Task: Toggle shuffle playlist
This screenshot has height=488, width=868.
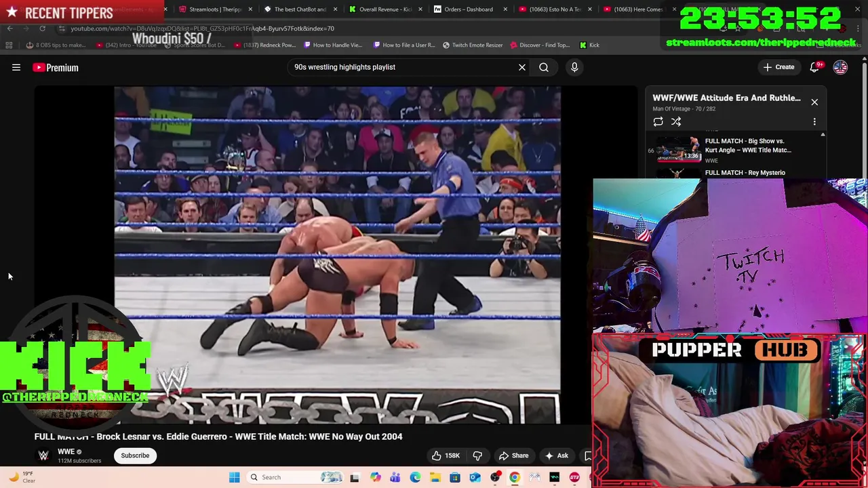Action: coord(676,122)
